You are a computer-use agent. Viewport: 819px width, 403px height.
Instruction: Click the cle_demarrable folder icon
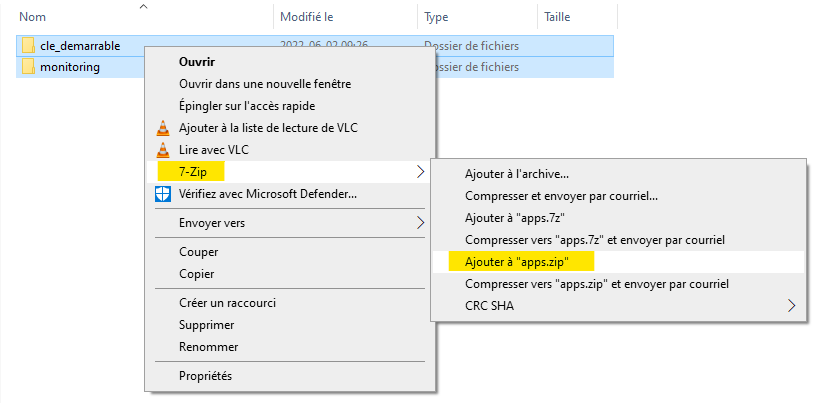tap(28, 45)
